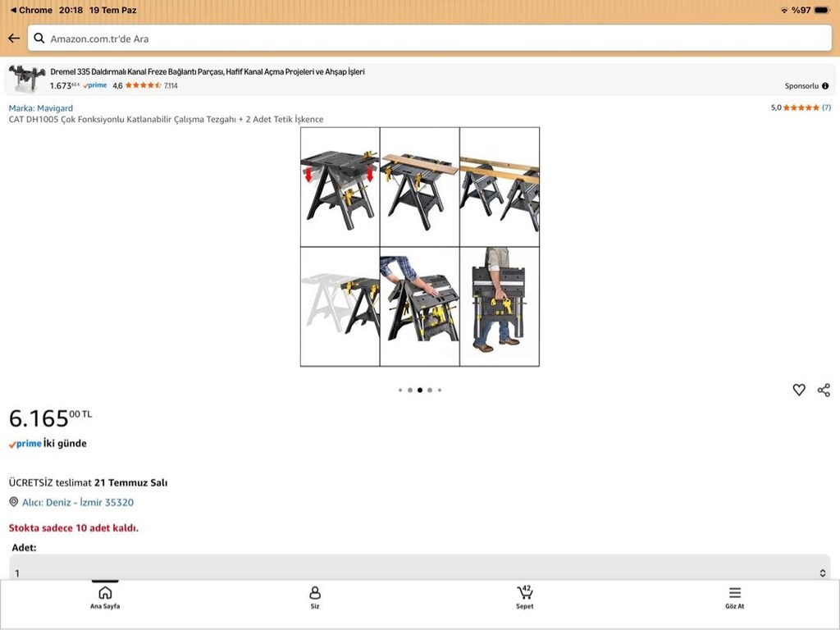Click the battery indicator in status bar
The image size is (840, 630).
(822, 10)
